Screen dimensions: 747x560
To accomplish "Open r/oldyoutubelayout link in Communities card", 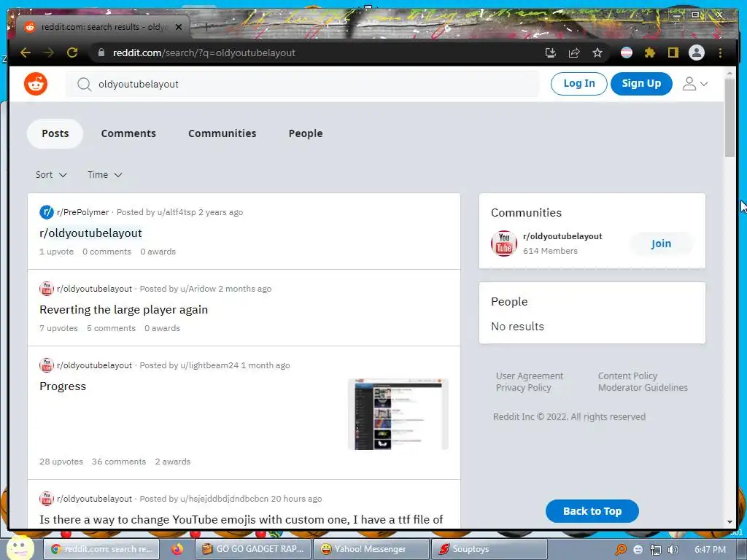I will point(562,236).
